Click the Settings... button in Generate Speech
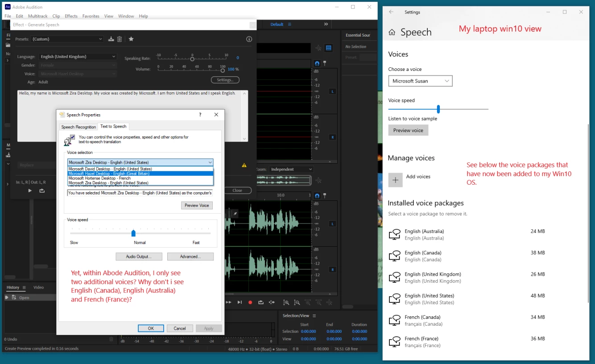The height and width of the screenshot is (364, 595). (225, 80)
